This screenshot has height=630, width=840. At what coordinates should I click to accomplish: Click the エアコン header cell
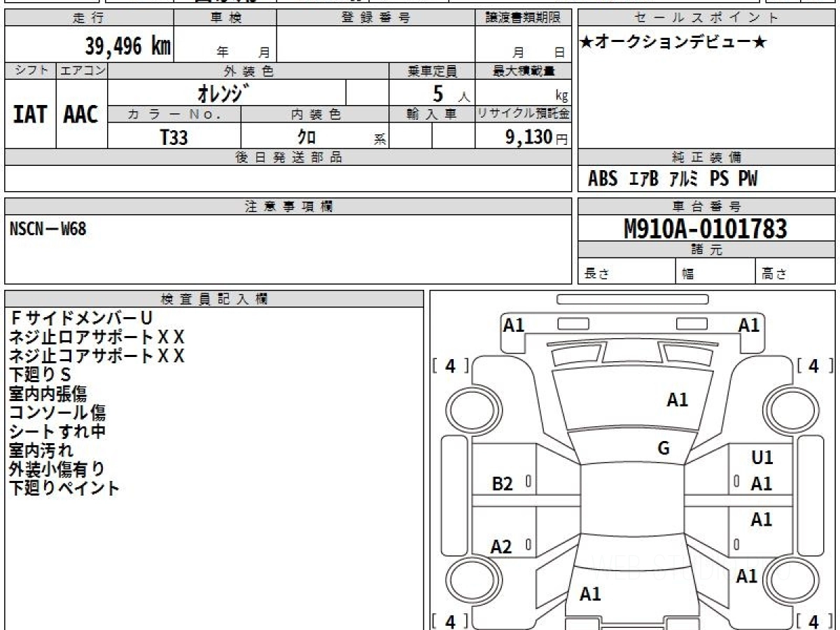(82, 71)
